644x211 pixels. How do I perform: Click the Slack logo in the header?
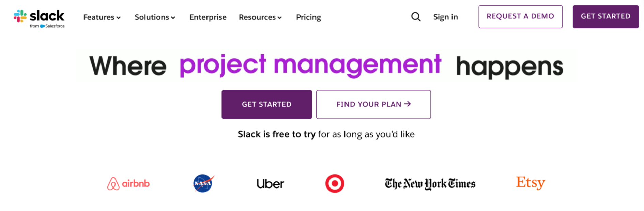tap(39, 18)
